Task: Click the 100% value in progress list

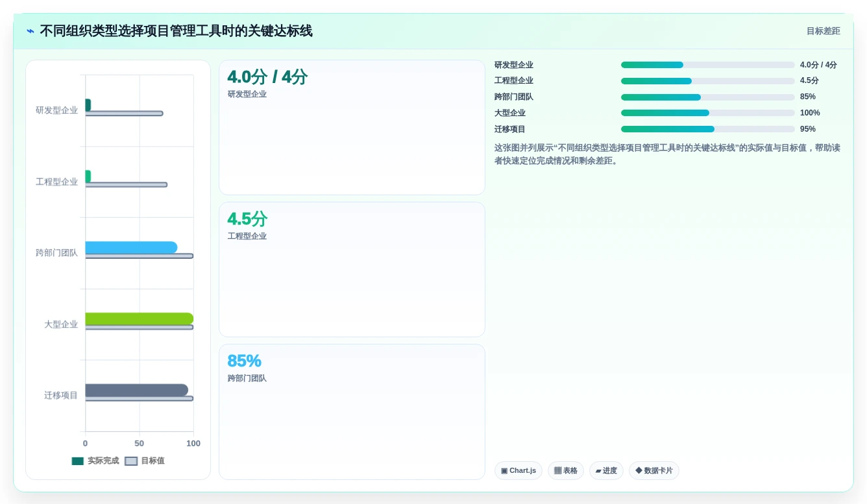Action: click(x=810, y=113)
